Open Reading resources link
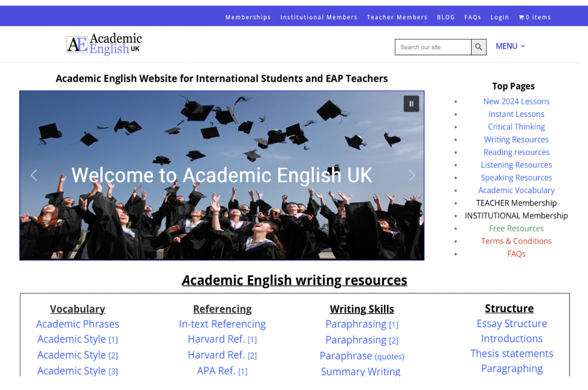 tap(516, 152)
